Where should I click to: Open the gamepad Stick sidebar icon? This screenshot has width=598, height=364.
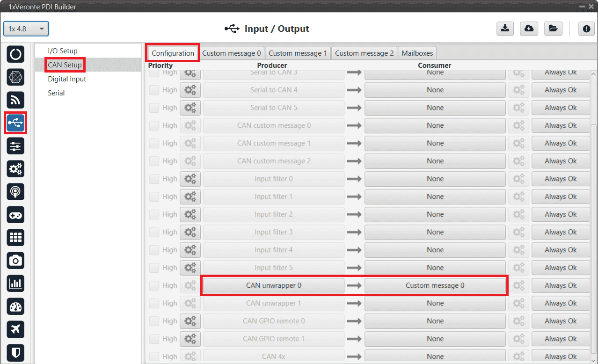tap(15, 215)
